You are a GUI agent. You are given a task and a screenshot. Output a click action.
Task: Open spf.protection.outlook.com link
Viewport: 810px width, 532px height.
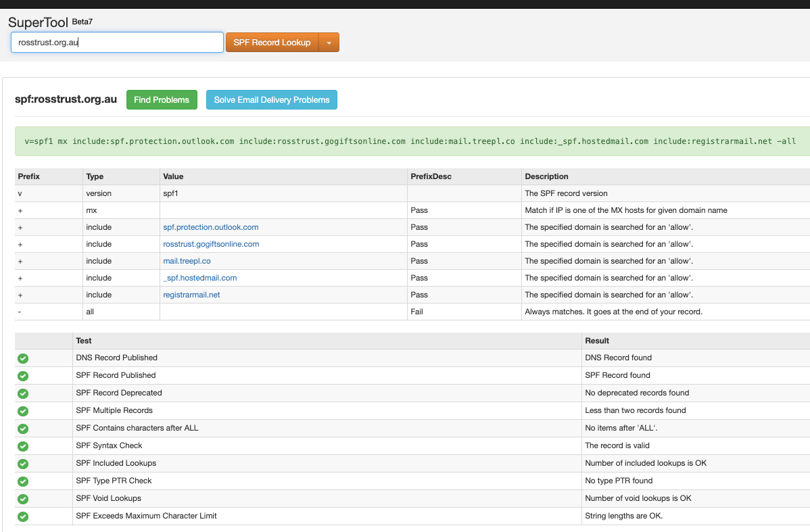(211, 227)
